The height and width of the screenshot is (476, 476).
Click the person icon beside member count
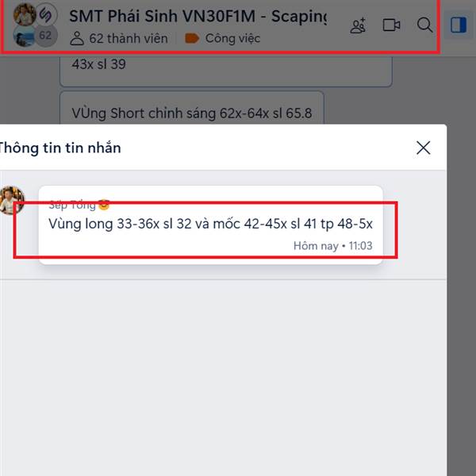coord(77,39)
